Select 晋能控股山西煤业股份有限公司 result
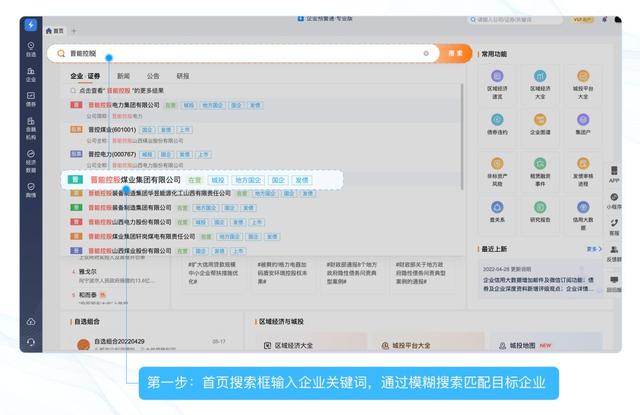The height and width of the screenshot is (415, 640). 261,251
